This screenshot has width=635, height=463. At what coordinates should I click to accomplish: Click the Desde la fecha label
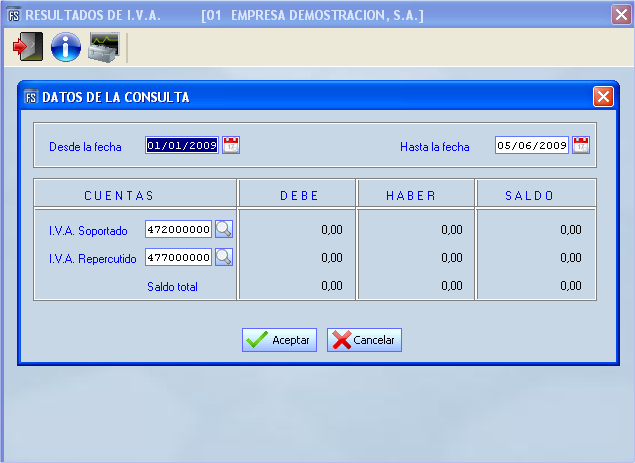tap(85, 147)
